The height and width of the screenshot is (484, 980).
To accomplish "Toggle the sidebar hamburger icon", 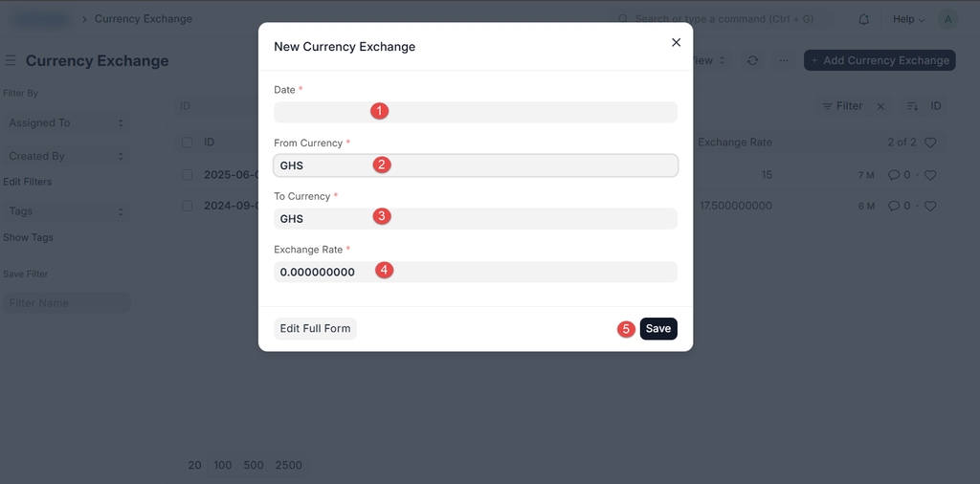I will [11, 61].
